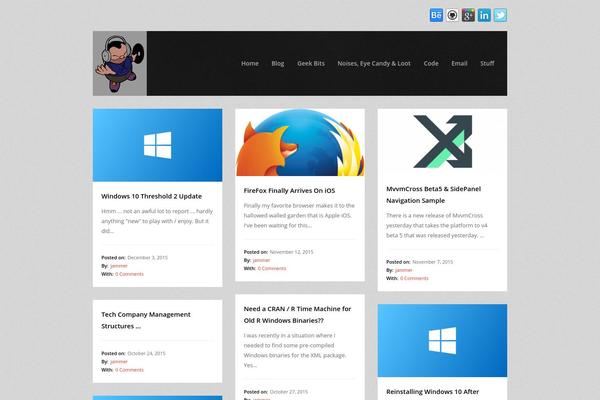
Task: Open the Geek Bits menu item
Action: pos(311,64)
